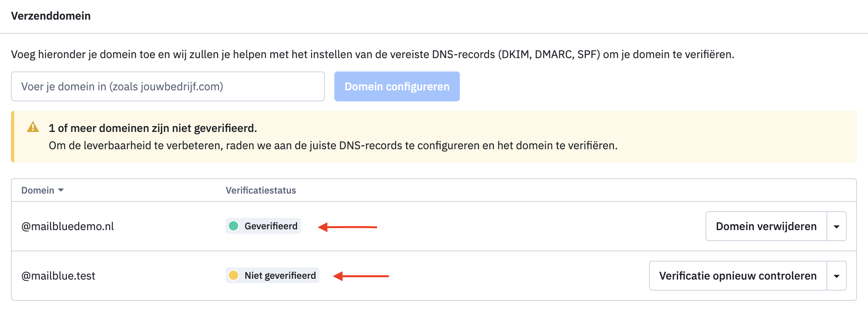This screenshot has height=311, width=868.
Task: Click Verificatie opnieuw controleren for mailblue.test
Action: point(738,276)
